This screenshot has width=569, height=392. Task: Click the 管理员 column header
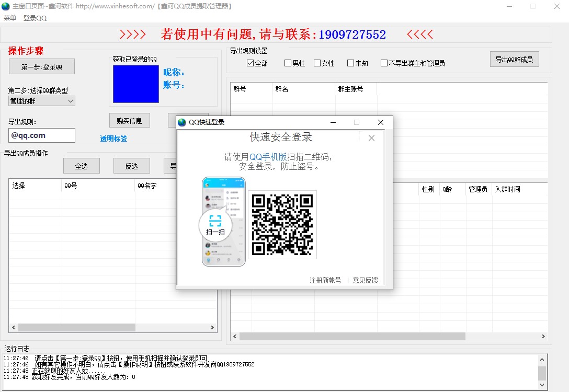tap(479, 189)
